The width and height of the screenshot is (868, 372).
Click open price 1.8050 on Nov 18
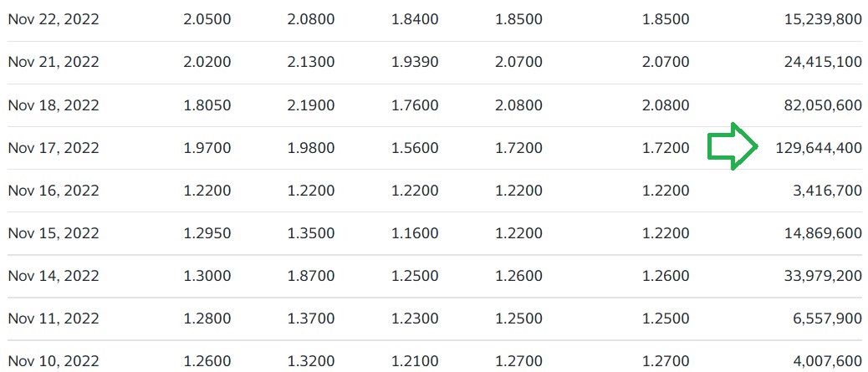pos(207,105)
